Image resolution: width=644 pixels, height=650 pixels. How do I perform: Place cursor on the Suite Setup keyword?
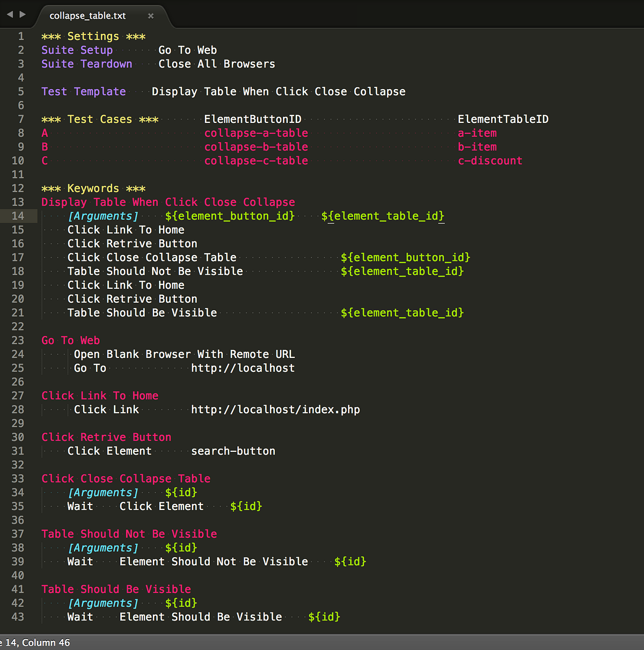(x=77, y=49)
